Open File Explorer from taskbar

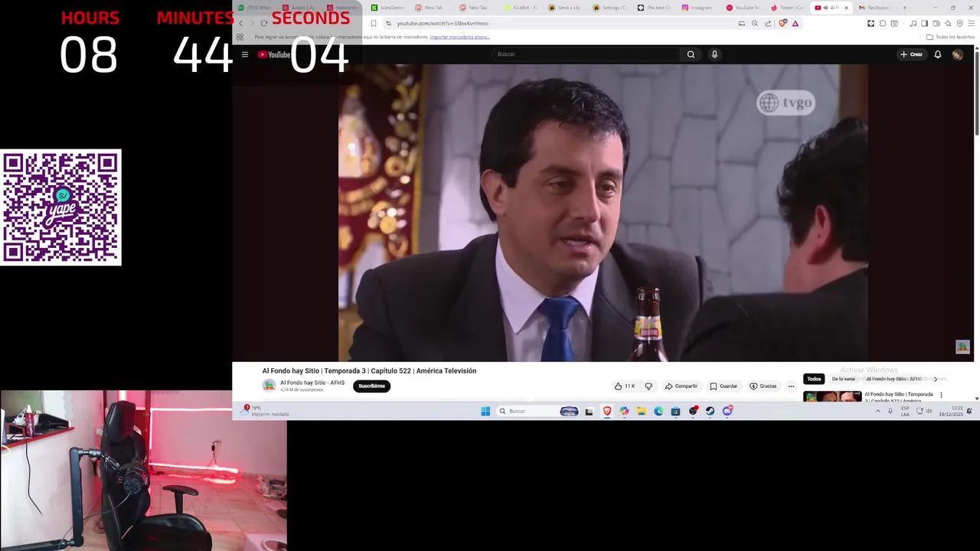point(642,411)
